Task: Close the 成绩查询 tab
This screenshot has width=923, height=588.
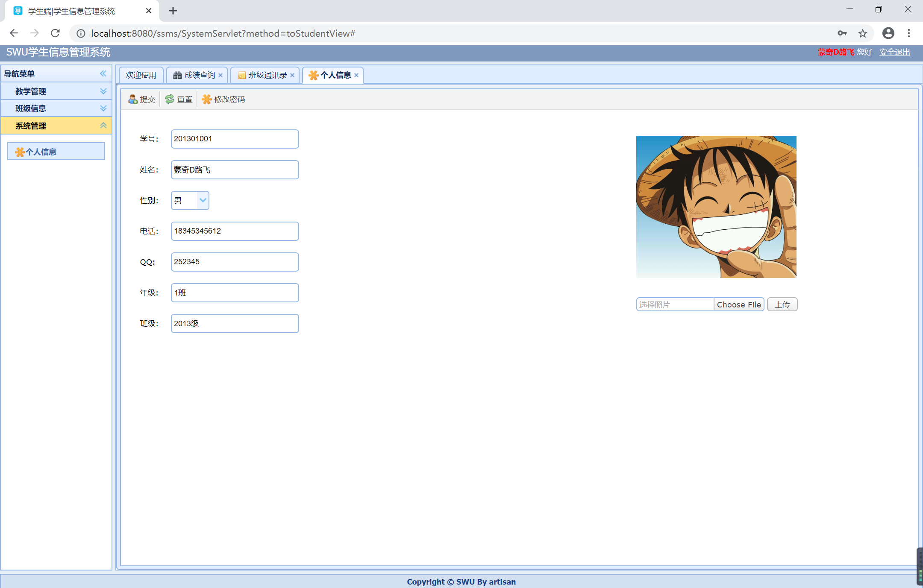Action: point(220,75)
